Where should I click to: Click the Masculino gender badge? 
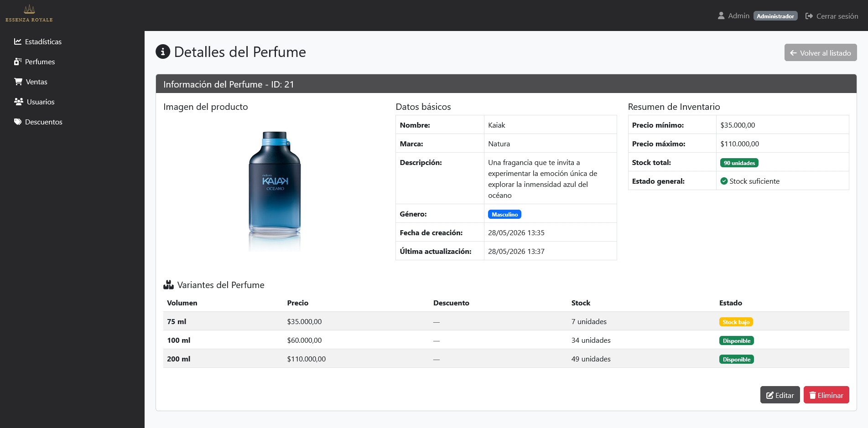pyautogui.click(x=504, y=214)
